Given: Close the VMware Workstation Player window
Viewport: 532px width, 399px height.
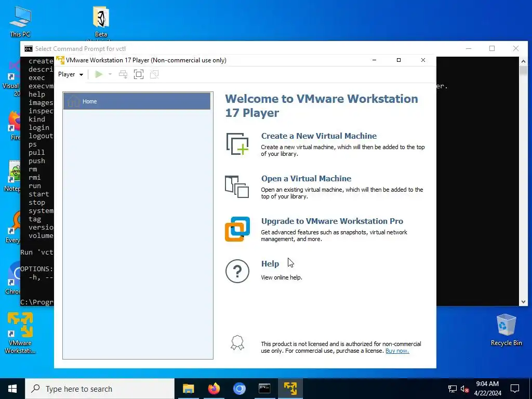Looking at the screenshot, I should pos(423,60).
